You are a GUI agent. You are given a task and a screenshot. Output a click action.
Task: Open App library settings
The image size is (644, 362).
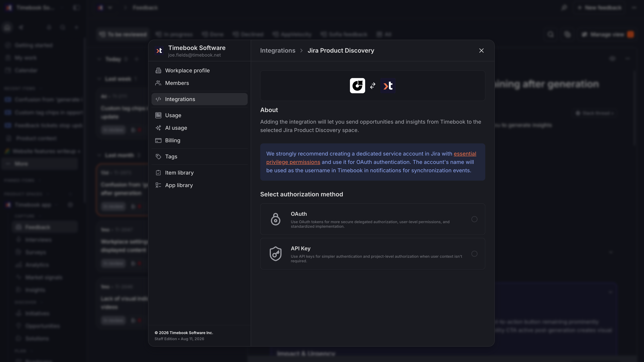point(199,185)
